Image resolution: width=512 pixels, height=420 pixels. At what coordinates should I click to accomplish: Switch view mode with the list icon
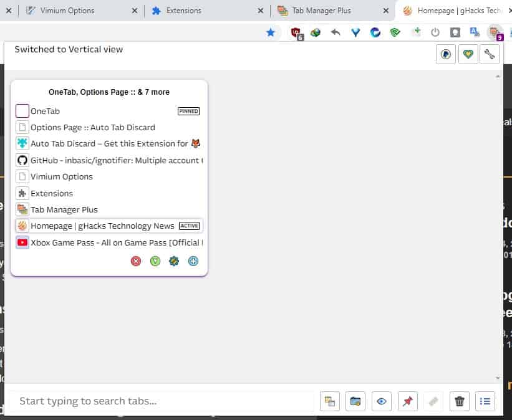coord(485,401)
